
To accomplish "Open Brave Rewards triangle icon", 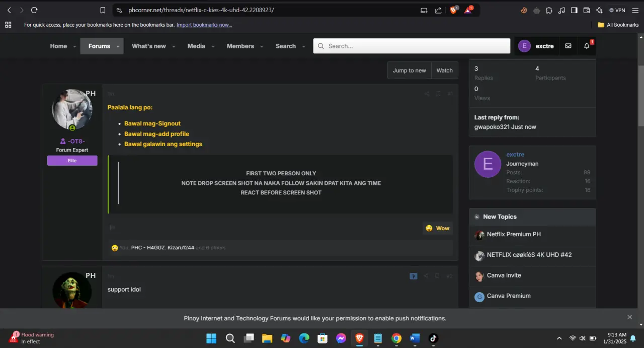I will click(x=468, y=10).
